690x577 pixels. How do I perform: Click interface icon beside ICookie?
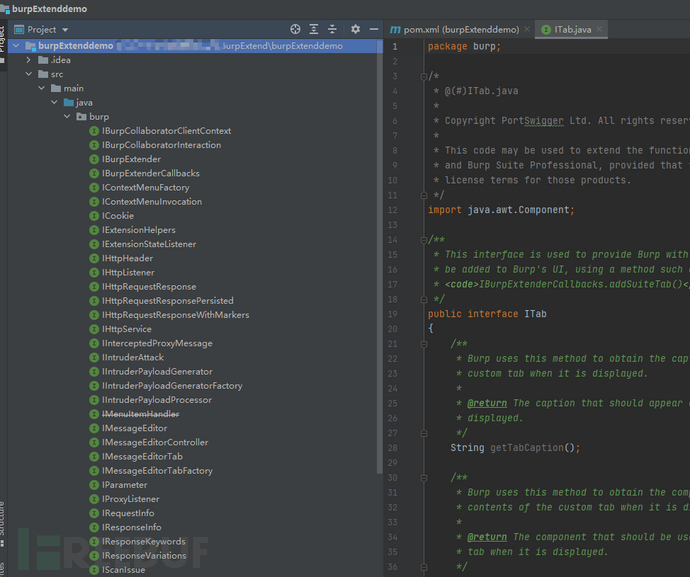pyautogui.click(x=94, y=216)
